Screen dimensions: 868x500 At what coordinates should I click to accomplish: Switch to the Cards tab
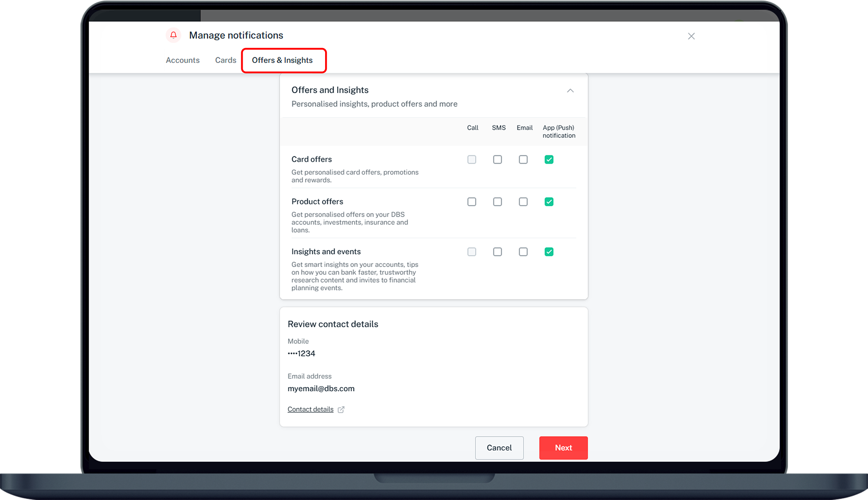tap(225, 60)
